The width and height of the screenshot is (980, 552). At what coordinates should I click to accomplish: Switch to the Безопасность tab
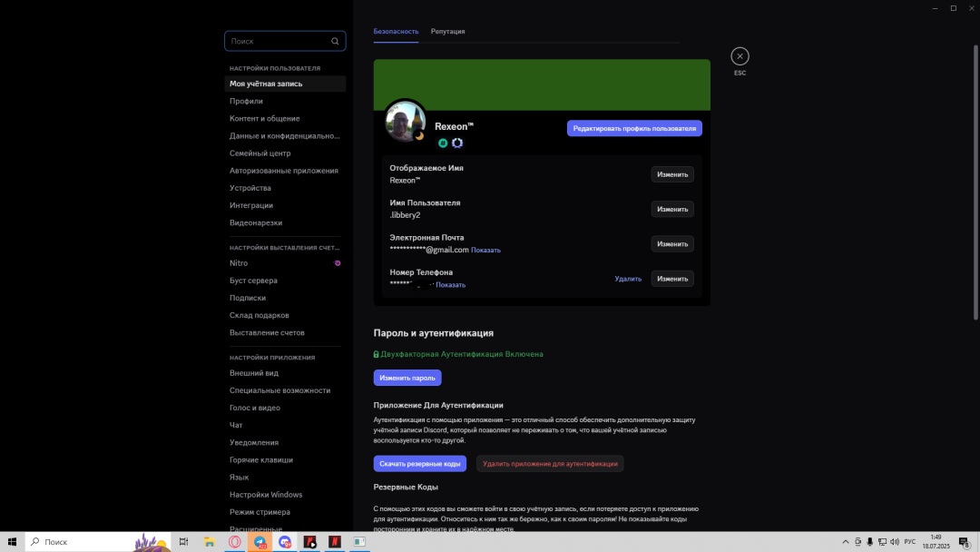[x=396, y=31]
